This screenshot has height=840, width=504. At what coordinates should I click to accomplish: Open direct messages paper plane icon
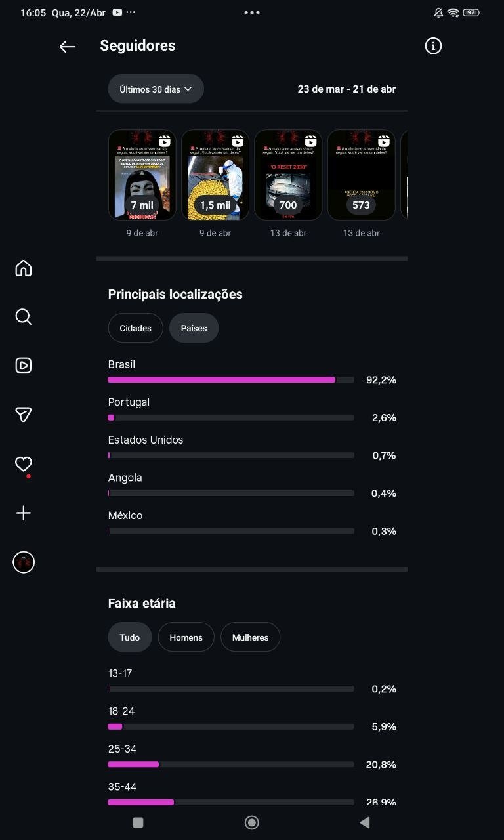click(24, 415)
